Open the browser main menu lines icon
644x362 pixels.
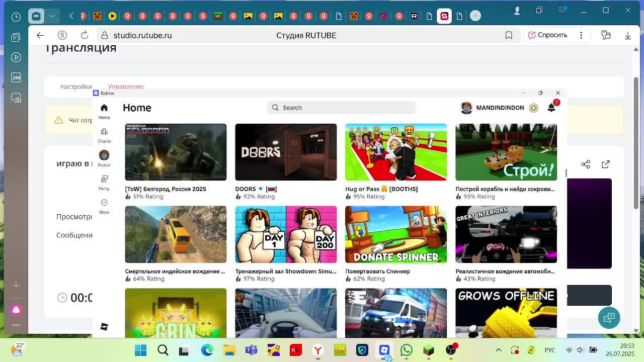click(562, 10)
